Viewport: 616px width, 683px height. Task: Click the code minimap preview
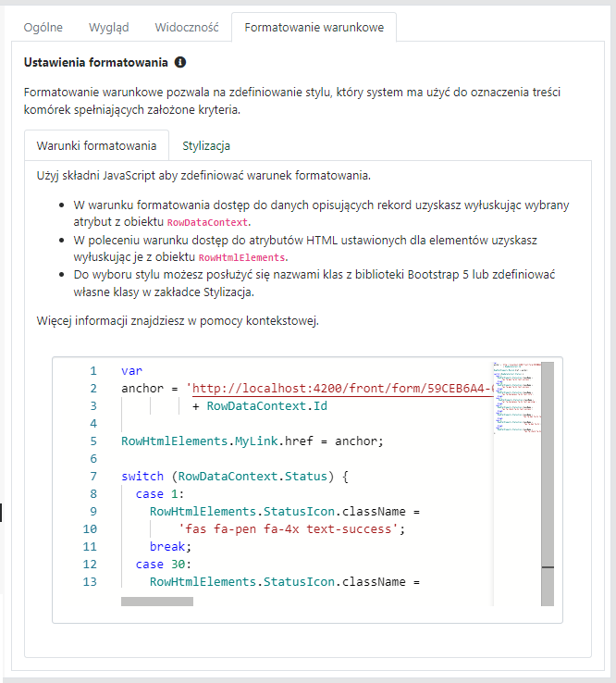pyautogui.click(x=517, y=397)
